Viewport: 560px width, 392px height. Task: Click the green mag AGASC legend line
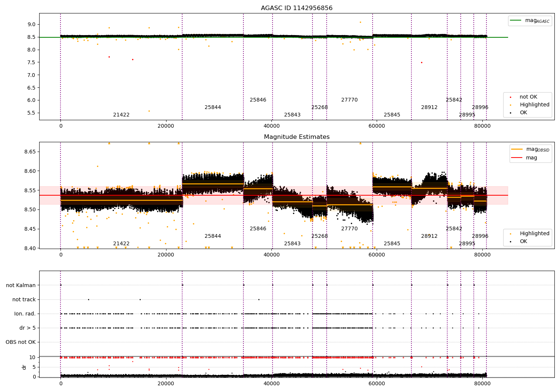point(516,21)
